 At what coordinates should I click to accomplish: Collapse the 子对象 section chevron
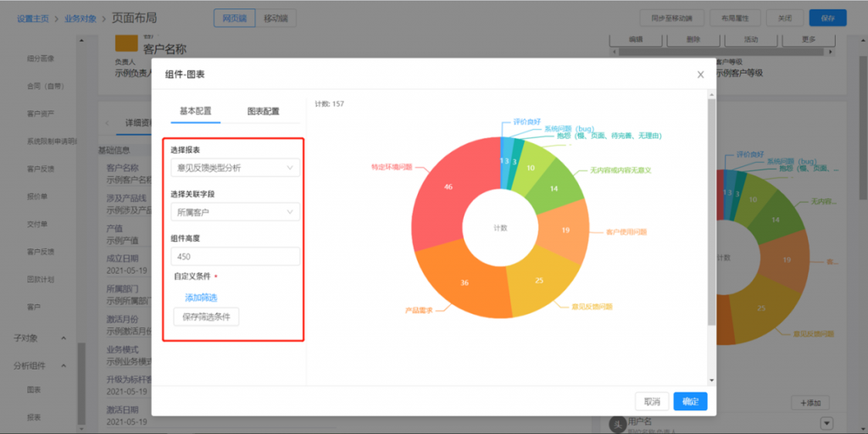64,338
